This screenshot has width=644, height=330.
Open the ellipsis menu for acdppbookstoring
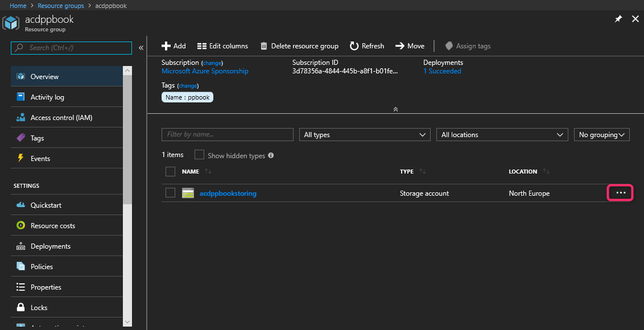point(621,193)
